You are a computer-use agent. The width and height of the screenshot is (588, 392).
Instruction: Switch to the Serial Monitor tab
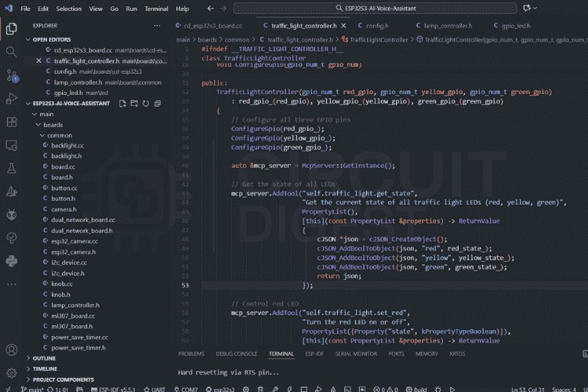point(355,354)
